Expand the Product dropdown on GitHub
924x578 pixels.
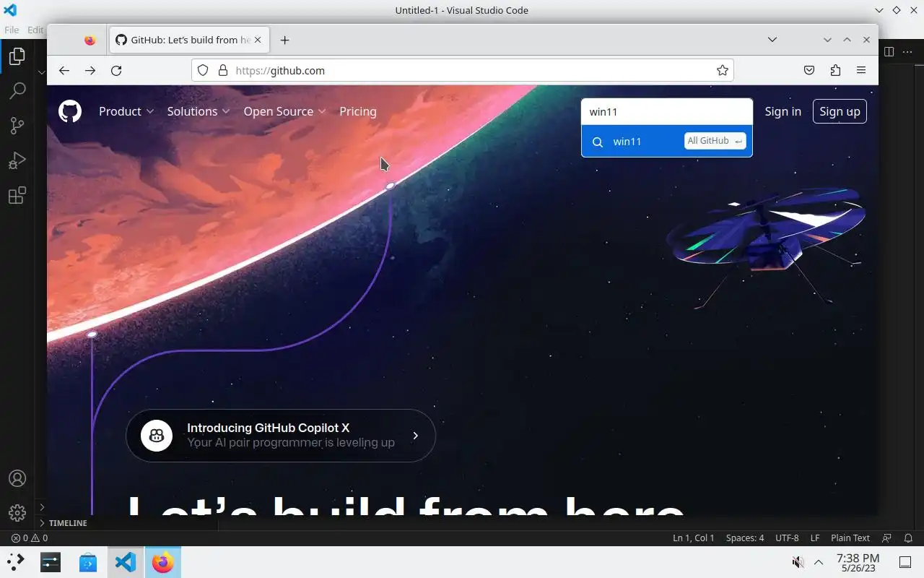point(126,111)
